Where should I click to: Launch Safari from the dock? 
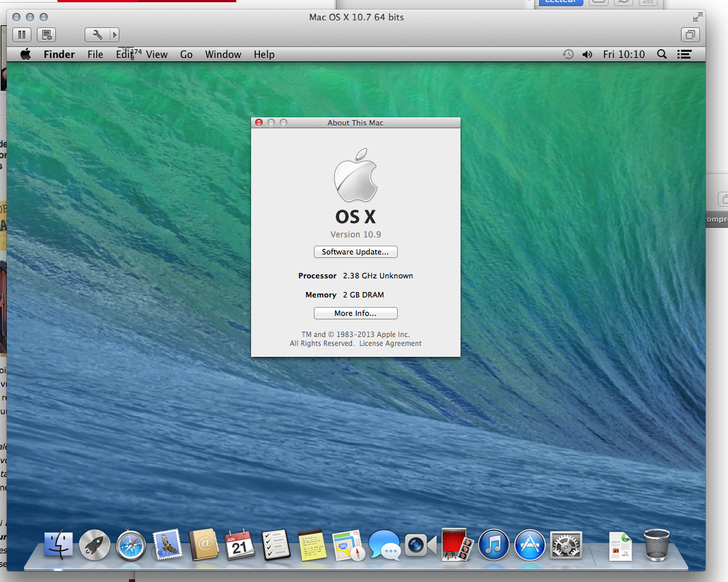click(x=131, y=545)
